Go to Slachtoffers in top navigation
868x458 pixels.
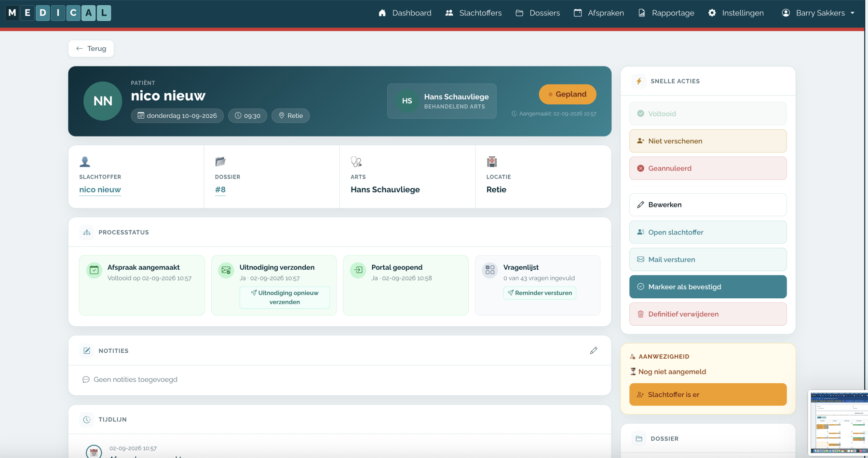point(474,13)
